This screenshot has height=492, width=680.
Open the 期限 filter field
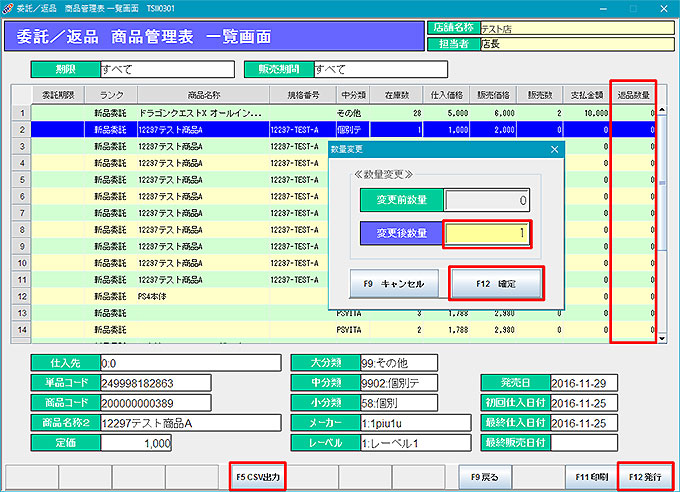167,69
